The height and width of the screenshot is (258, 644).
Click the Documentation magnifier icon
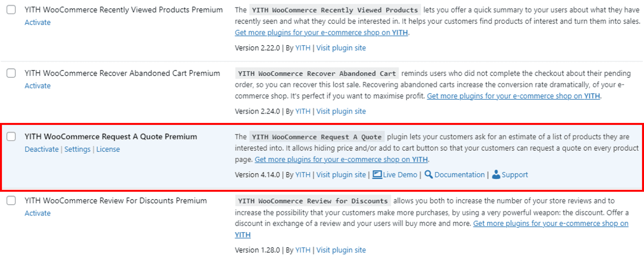pyautogui.click(x=428, y=174)
